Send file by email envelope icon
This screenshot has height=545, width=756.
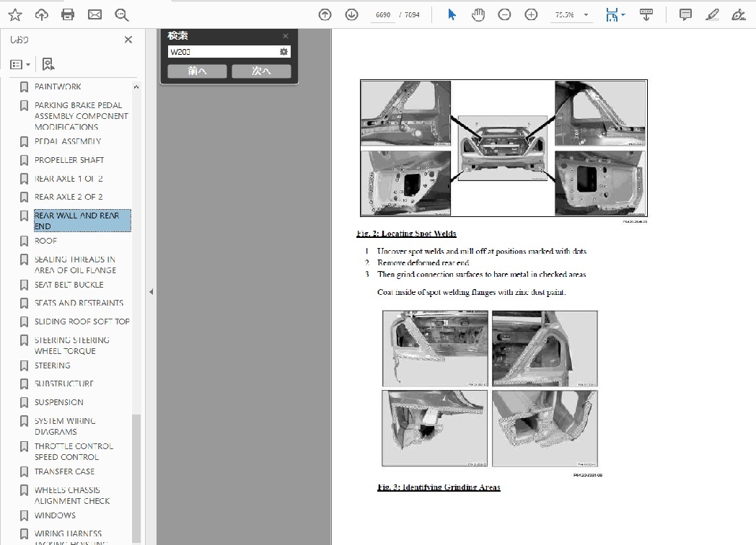[94, 15]
